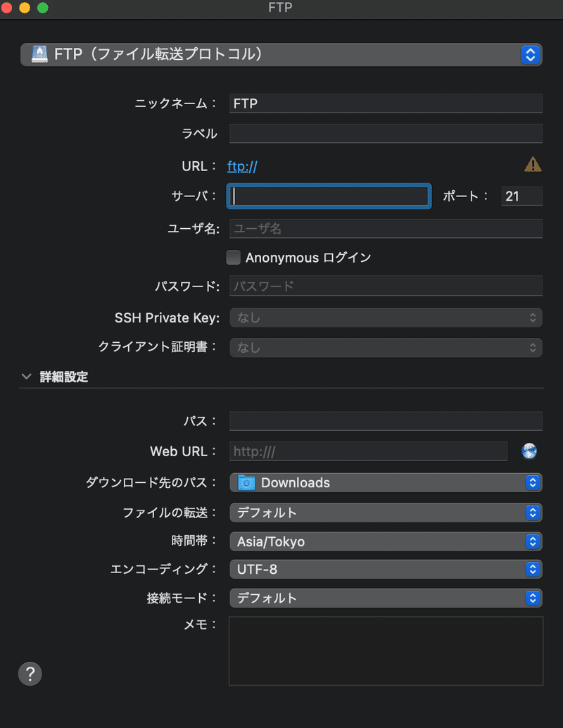
Task: Click the Web URL globe icon
Action: click(x=529, y=451)
